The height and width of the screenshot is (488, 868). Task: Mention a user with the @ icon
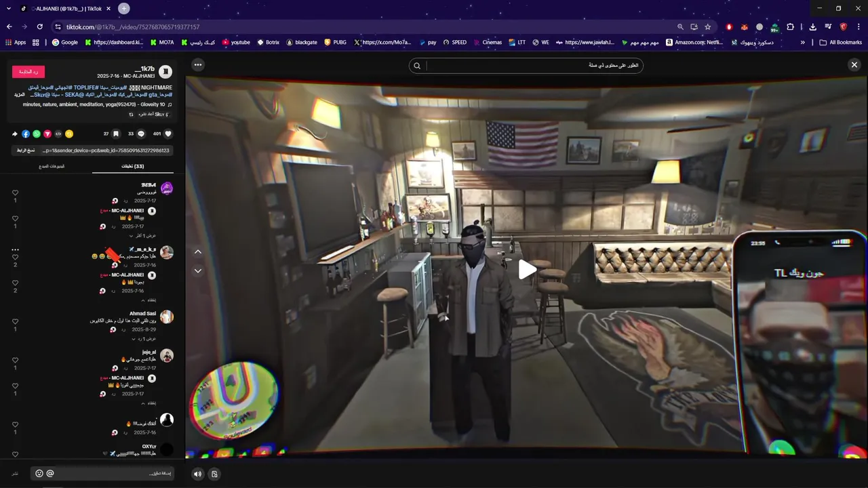click(50, 474)
